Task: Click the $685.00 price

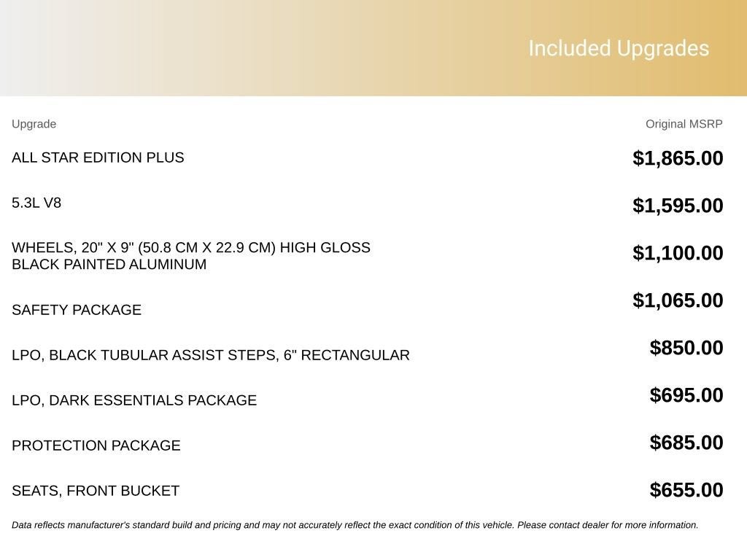Action: click(x=686, y=443)
